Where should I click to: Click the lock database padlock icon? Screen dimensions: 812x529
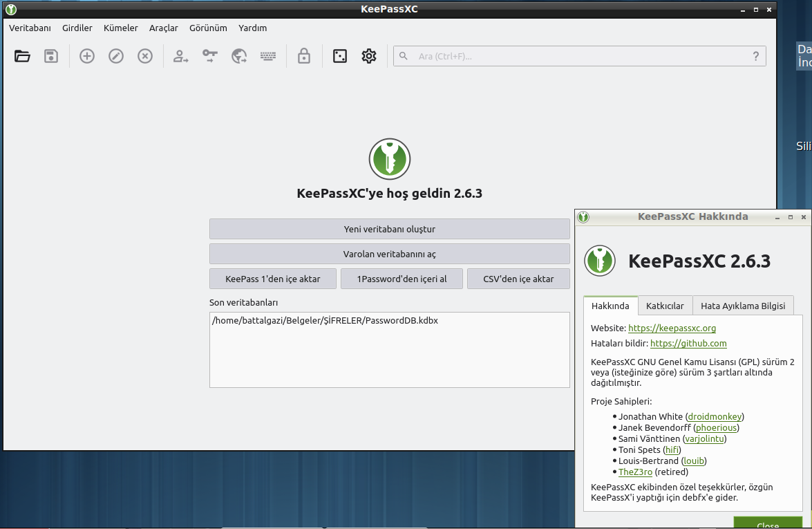(x=304, y=56)
